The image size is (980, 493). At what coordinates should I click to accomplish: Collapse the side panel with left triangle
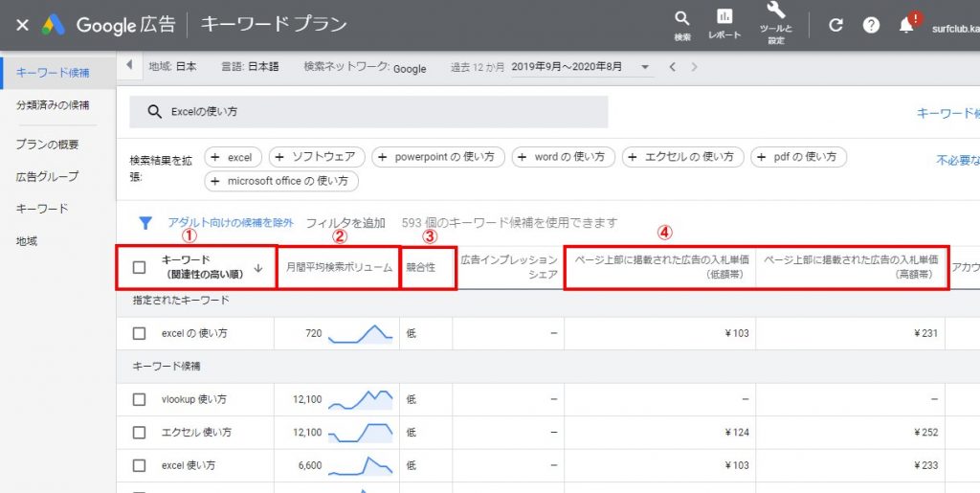click(129, 65)
